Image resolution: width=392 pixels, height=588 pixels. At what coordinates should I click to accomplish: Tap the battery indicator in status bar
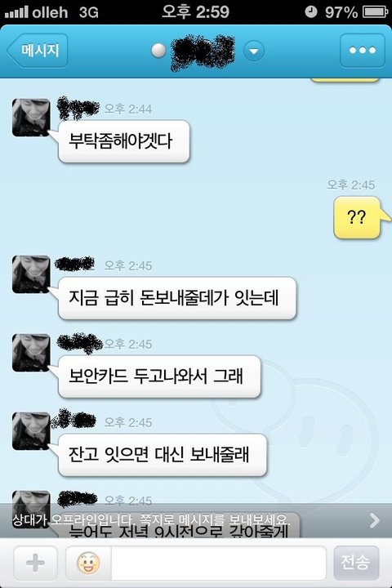coord(375,12)
